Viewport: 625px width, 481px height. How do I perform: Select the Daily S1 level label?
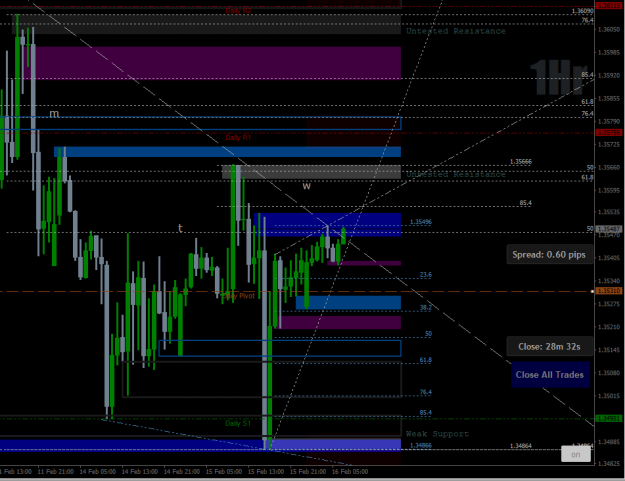[238, 423]
